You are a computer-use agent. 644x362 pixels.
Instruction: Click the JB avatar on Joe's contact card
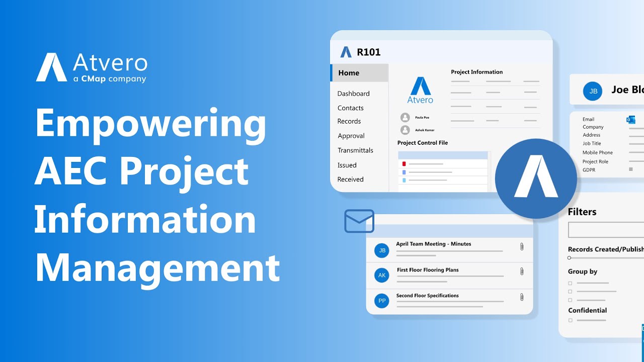coord(593,91)
